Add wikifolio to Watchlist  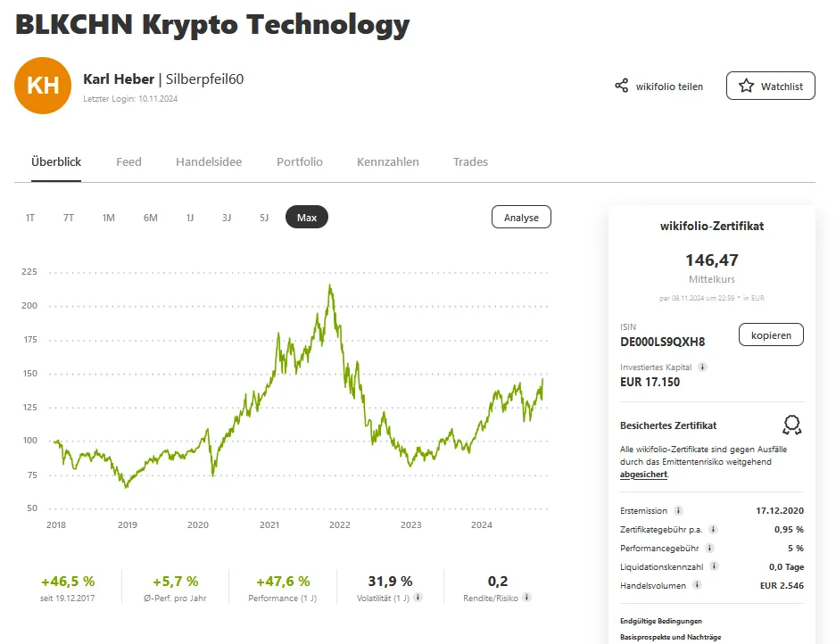pos(770,86)
